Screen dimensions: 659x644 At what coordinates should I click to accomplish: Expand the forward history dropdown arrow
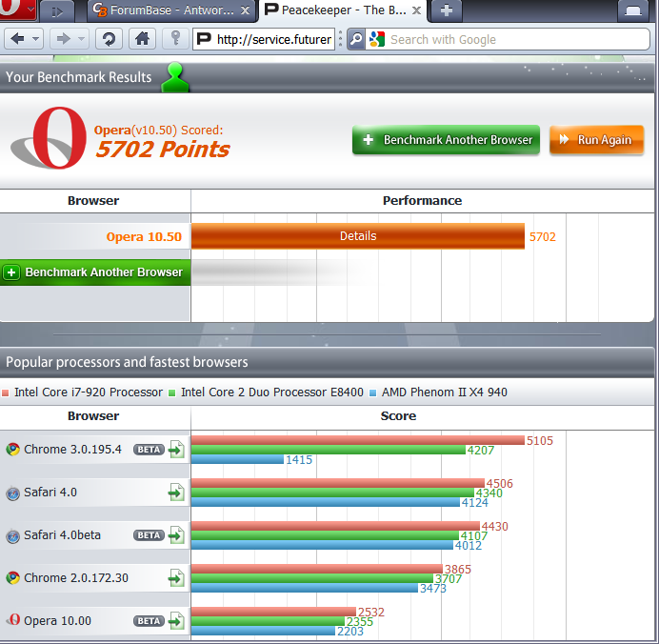point(82,39)
